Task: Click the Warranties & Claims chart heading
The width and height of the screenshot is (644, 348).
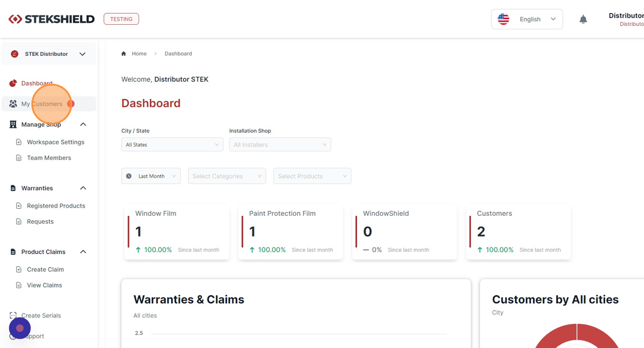Action: pos(189,300)
